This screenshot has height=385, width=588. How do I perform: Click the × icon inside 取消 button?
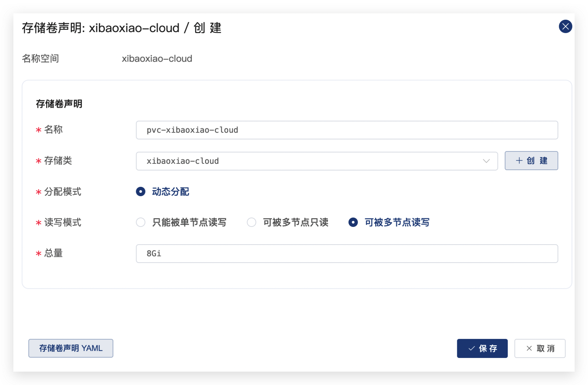click(529, 348)
